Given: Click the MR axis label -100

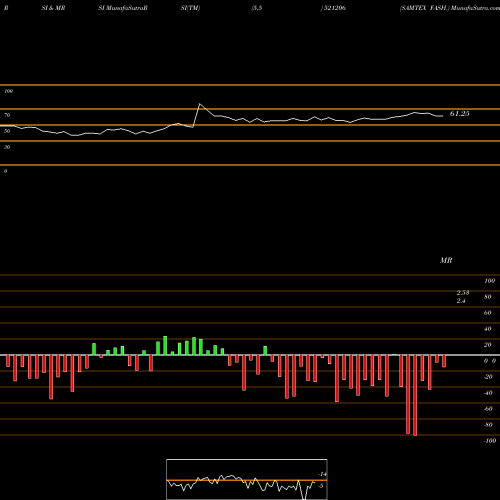Looking at the screenshot, I should pos(490,441).
